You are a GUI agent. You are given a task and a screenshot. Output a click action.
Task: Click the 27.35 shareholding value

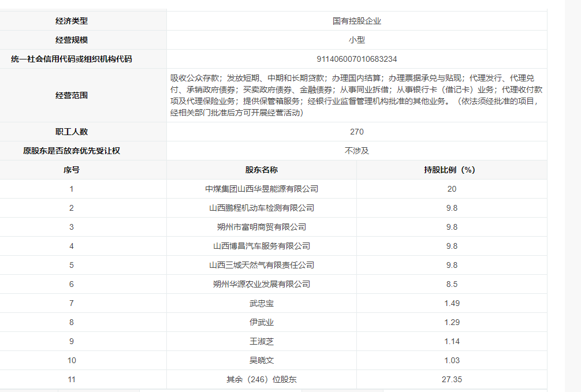pos(452,379)
